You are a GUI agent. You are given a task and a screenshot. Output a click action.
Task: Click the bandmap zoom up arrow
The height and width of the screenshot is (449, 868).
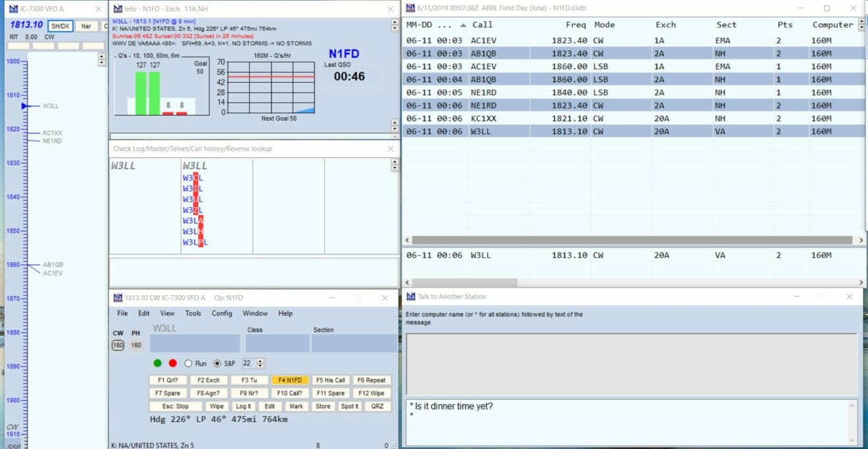click(x=101, y=57)
